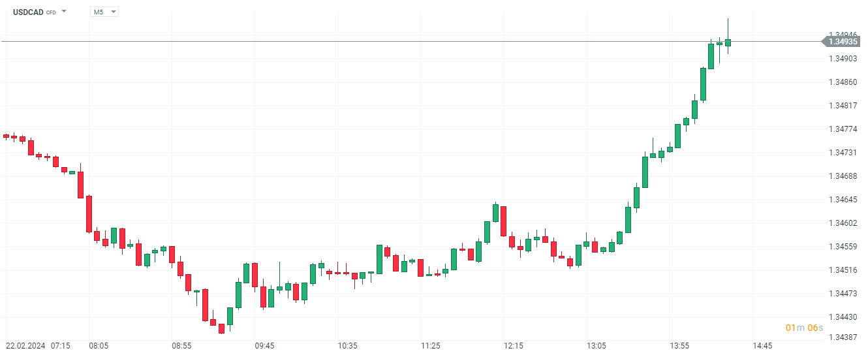This screenshot has height=357, width=868.
Task: Select the 12:15 time marker
Action: click(513, 345)
